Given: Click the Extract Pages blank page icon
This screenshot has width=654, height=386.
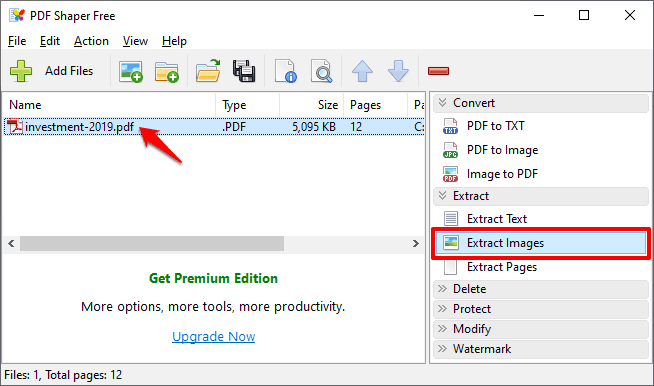Looking at the screenshot, I should [450, 267].
